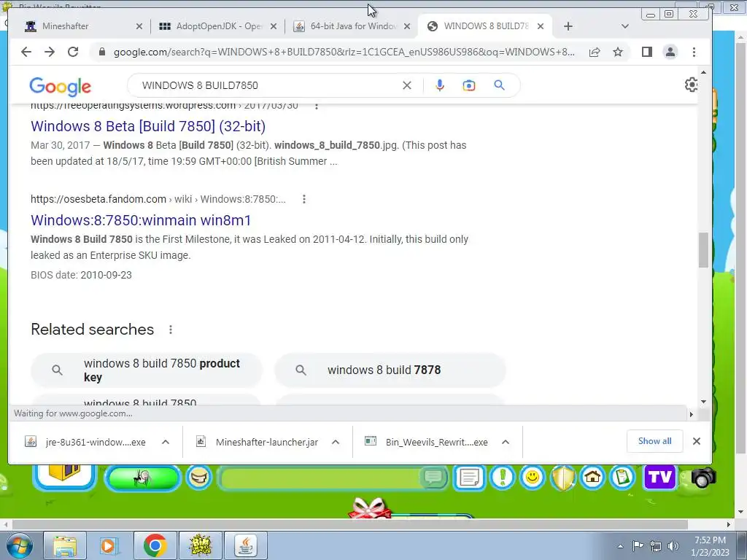Click the site padlock icon
747x560 pixels.
[x=101, y=52]
